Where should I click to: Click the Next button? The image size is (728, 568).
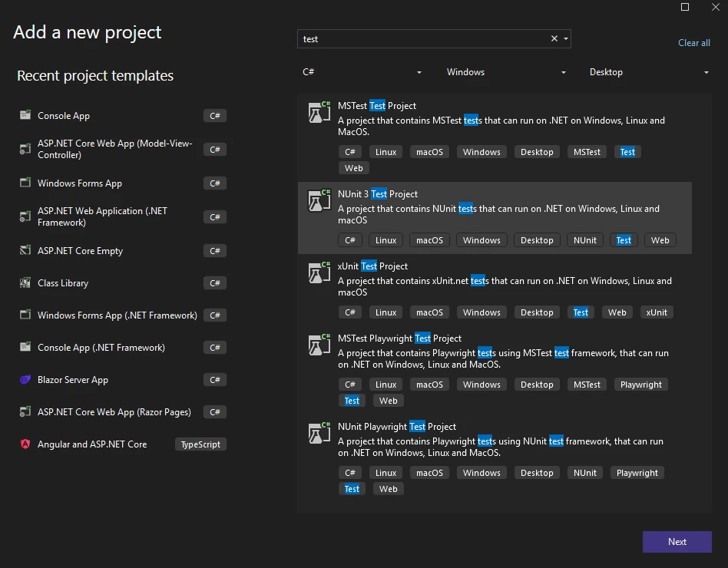pyautogui.click(x=677, y=542)
